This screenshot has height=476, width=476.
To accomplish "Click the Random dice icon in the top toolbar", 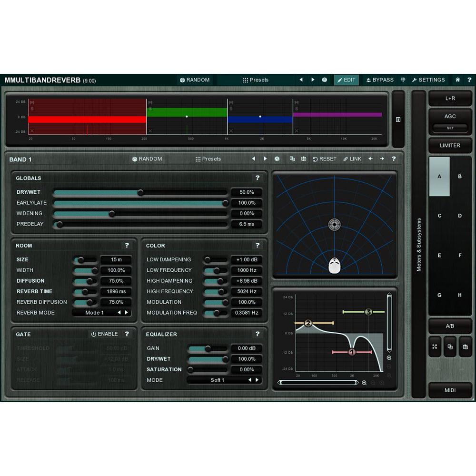I will [x=182, y=80].
